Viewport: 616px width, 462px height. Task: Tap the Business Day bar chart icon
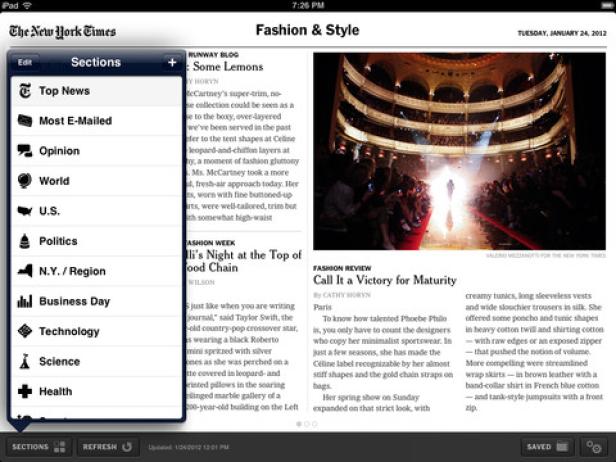[x=25, y=301]
